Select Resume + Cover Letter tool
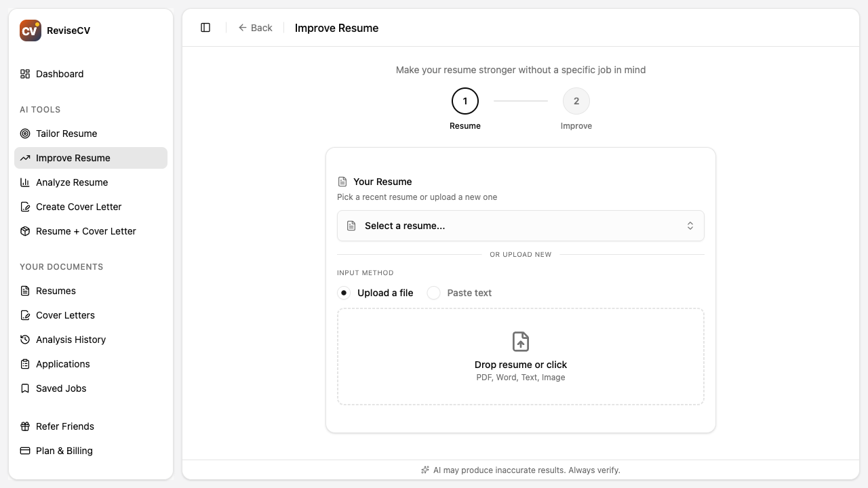 [85, 231]
